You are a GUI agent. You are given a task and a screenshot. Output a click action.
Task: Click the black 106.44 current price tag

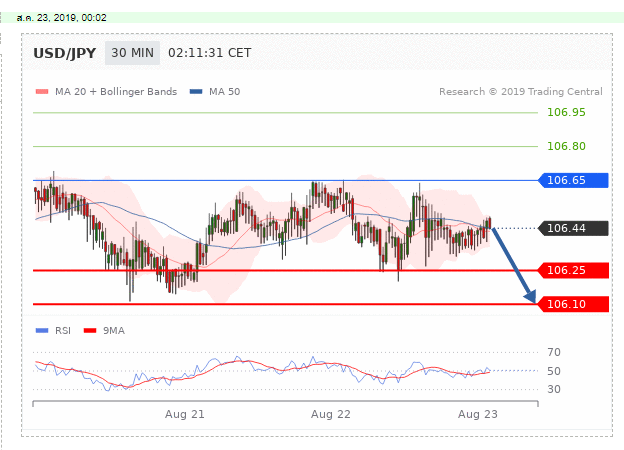coord(573,228)
